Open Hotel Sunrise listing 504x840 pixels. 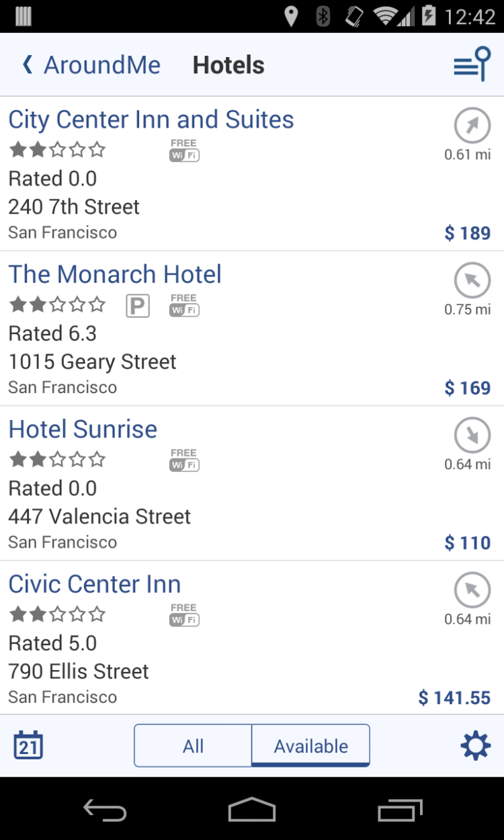[83, 429]
